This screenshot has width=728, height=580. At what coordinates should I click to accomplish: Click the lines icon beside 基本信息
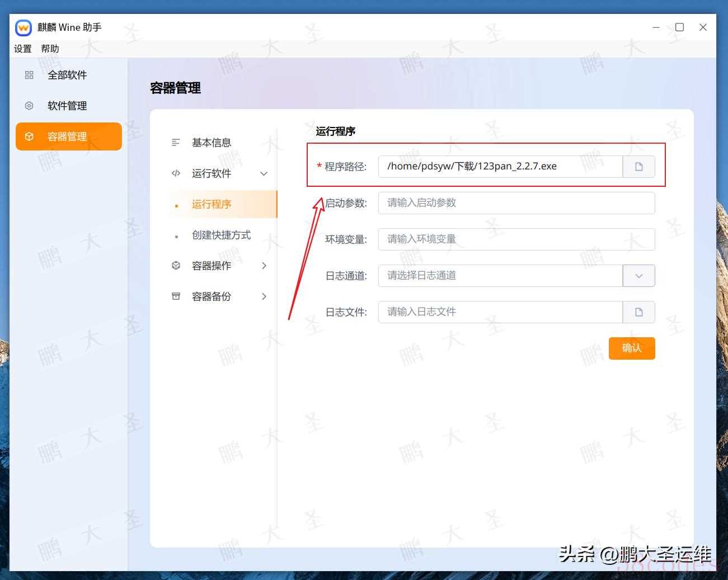pos(176,143)
